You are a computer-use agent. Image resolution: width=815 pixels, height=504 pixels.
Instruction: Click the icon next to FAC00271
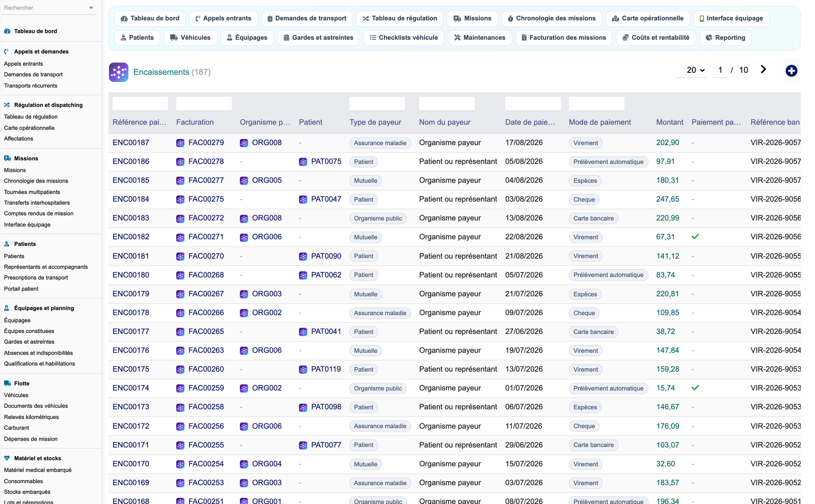tap(180, 237)
